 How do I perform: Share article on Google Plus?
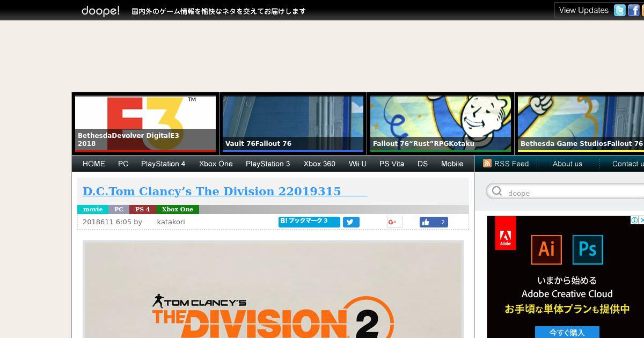394,222
